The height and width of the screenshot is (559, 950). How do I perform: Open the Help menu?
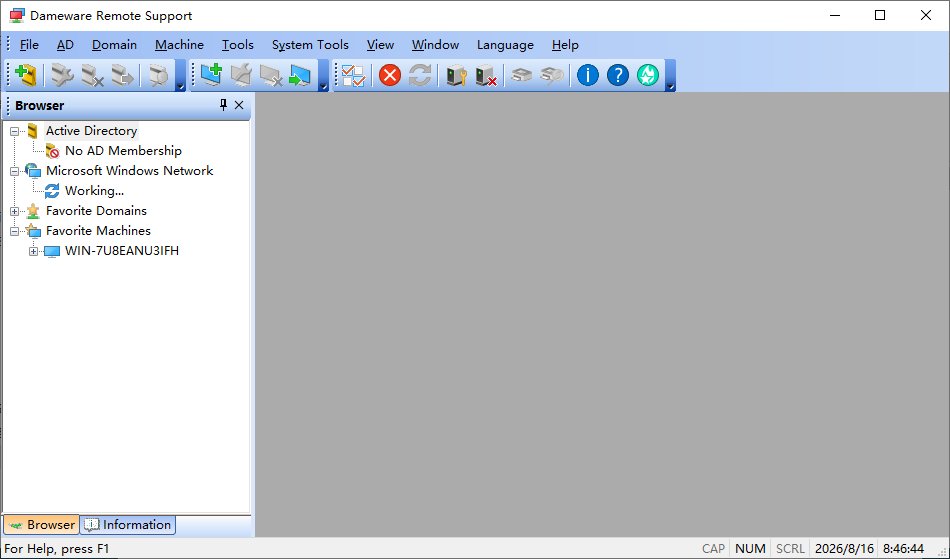(565, 45)
